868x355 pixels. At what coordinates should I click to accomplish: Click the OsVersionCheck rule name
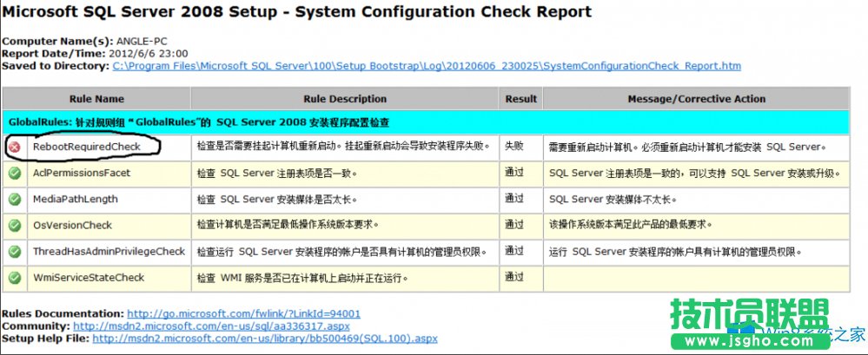click(72, 226)
